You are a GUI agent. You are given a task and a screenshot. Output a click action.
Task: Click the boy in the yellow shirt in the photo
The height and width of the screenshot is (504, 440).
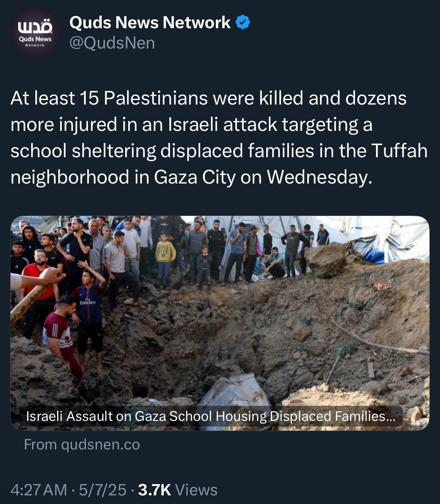tap(165, 259)
